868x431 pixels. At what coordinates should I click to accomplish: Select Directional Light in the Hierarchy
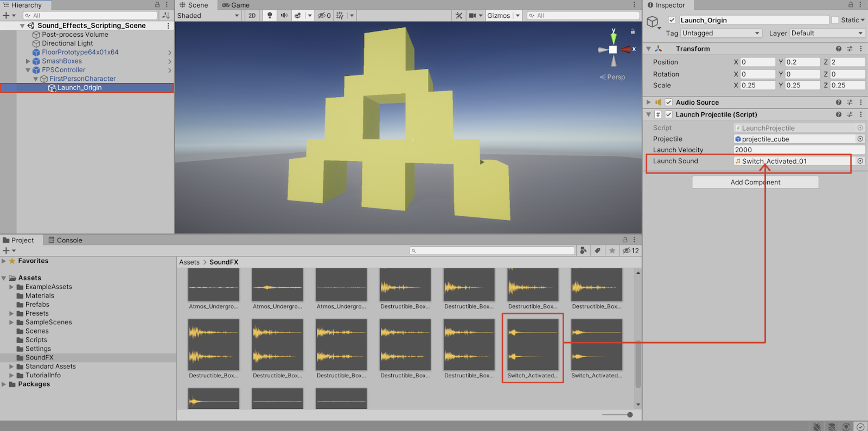tap(67, 43)
